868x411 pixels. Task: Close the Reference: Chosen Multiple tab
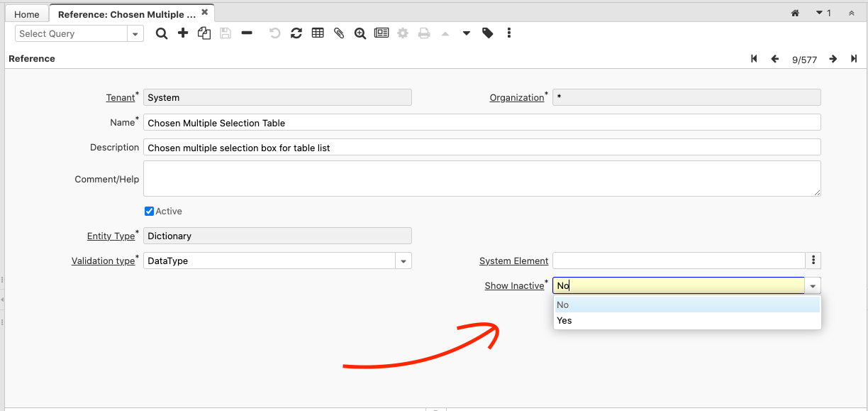coord(205,13)
